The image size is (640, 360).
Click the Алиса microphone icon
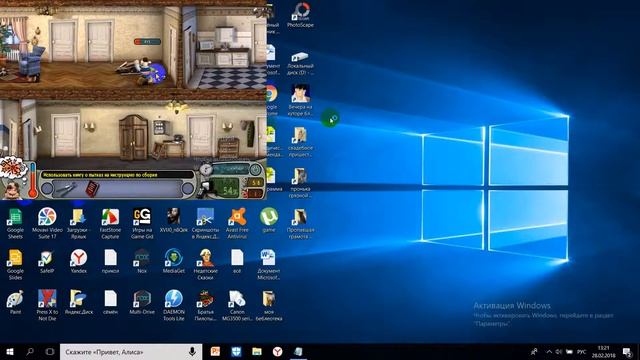click(192, 351)
